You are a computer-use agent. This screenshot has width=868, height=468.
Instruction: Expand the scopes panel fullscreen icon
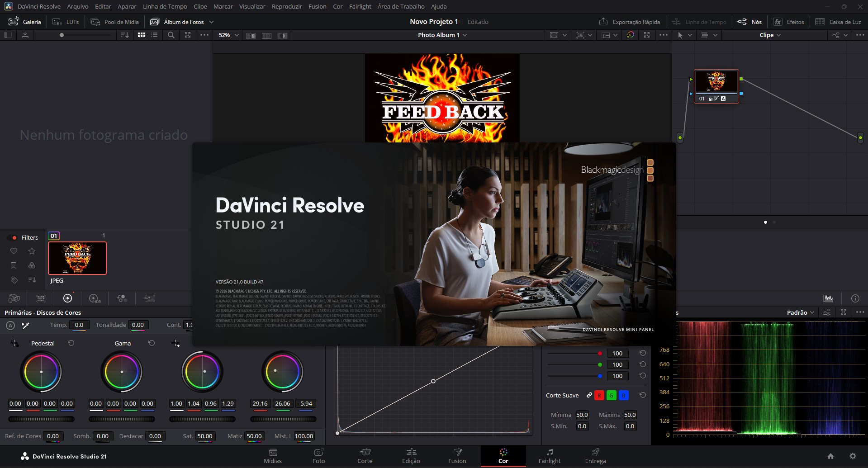pos(844,312)
